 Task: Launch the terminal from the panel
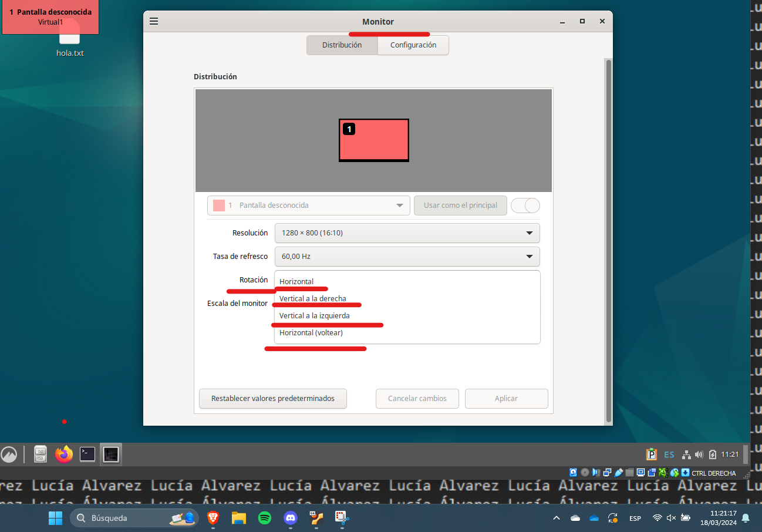[87, 454]
